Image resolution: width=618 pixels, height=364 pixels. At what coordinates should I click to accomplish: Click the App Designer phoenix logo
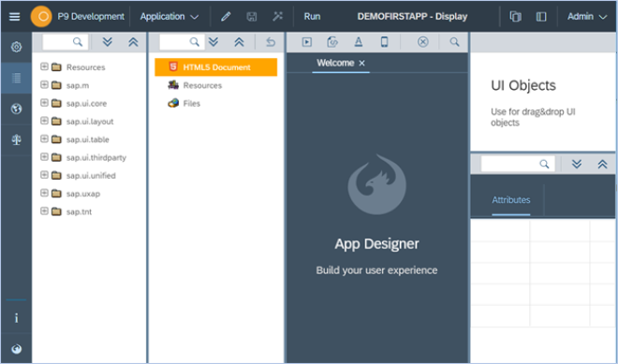tap(376, 184)
